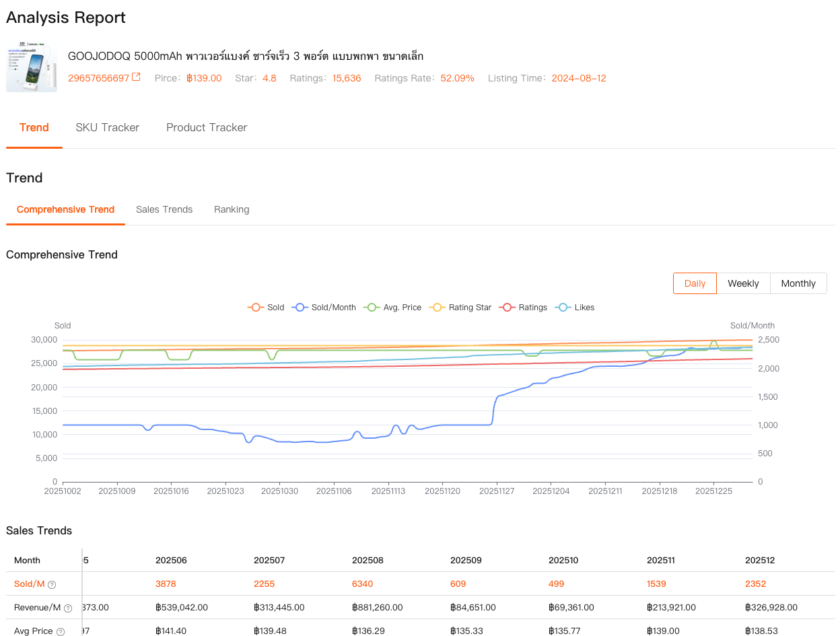Open the SKU Tracker tab

[107, 127]
